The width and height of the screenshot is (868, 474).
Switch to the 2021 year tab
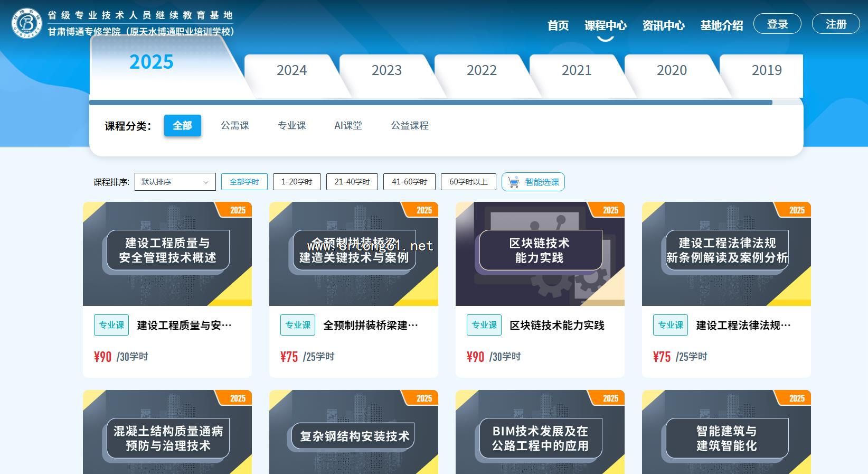pyautogui.click(x=576, y=70)
